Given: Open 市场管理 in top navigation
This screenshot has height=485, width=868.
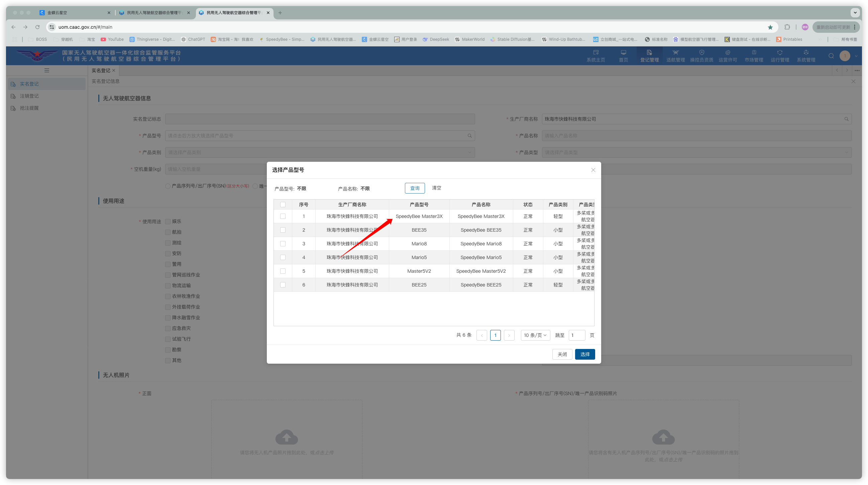Looking at the screenshot, I should coord(754,55).
